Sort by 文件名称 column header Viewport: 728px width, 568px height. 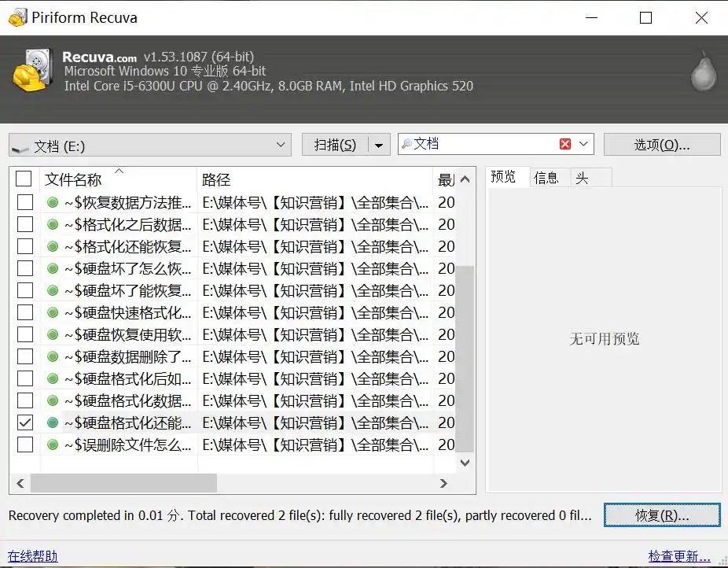(x=119, y=179)
